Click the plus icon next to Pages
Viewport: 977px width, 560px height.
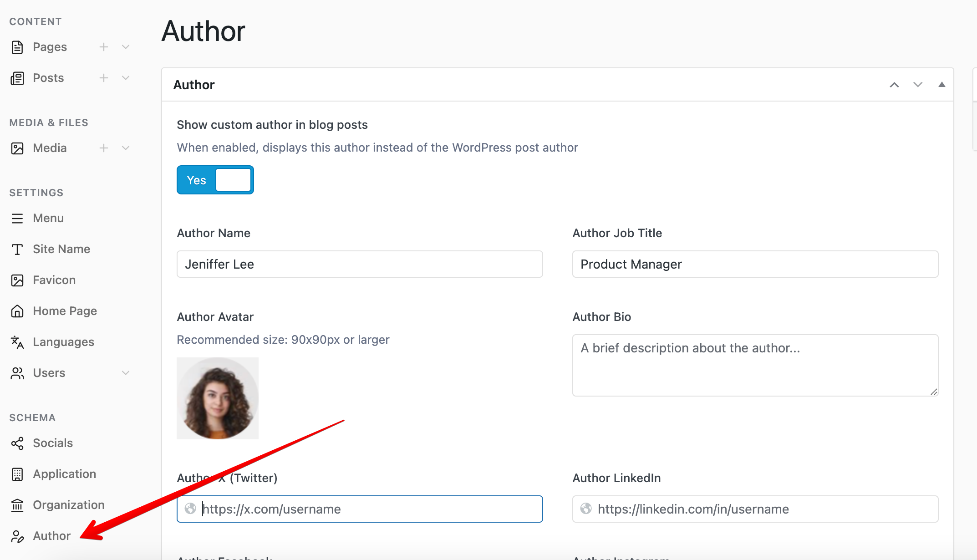coord(104,47)
